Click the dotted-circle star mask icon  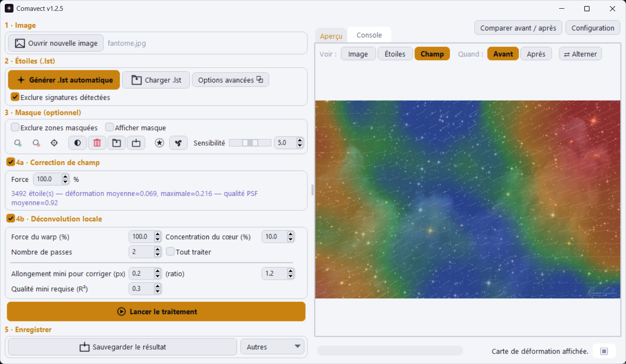(159, 143)
